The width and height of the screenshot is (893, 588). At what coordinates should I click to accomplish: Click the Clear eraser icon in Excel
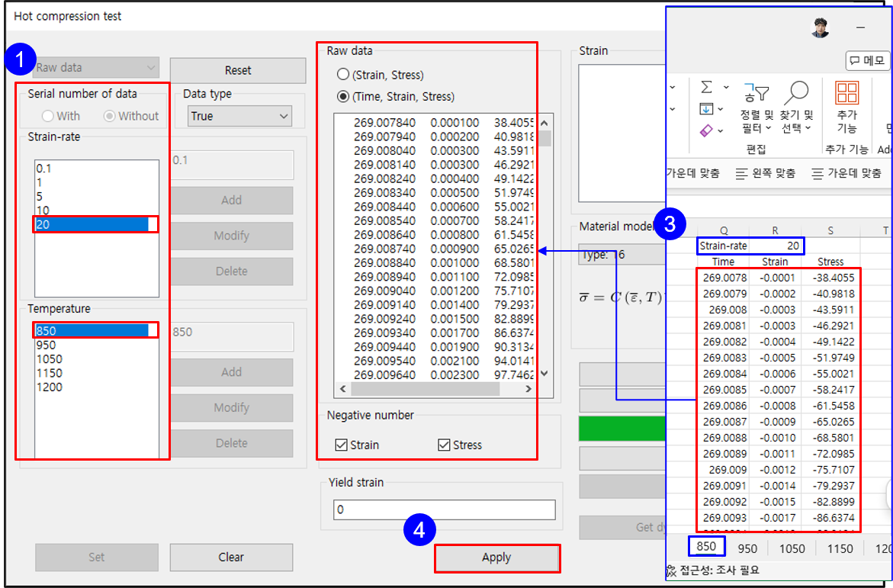tap(706, 130)
